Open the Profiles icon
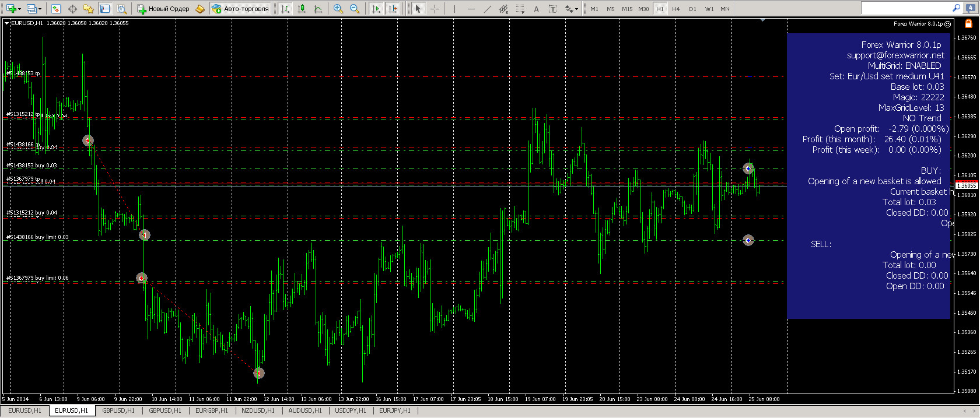Image resolution: width=980 pixels, height=418 pixels. pos(31,9)
